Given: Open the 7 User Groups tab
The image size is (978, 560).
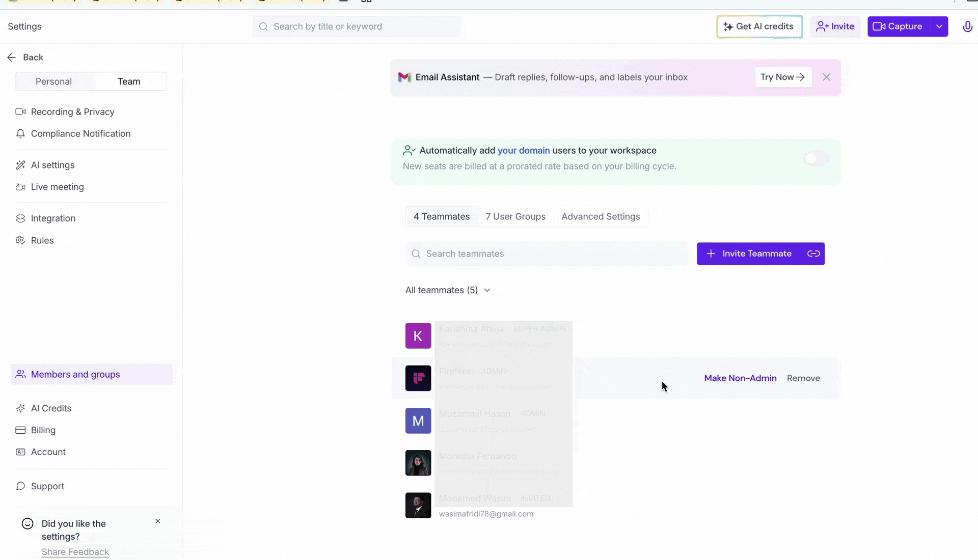Looking at the screenshot, I should click(x=515, y=216).
